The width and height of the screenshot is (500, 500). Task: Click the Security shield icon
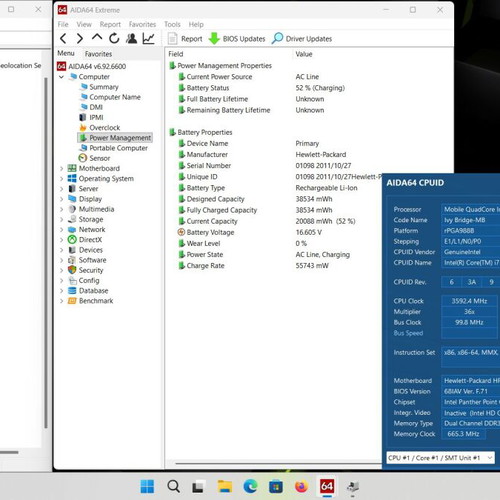(72, 270)
